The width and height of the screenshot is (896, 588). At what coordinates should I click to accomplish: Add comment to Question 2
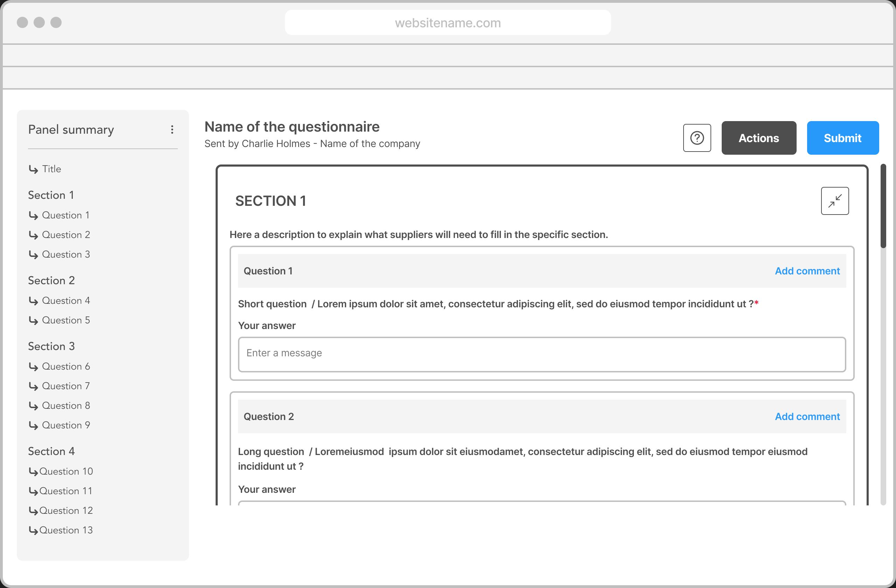tap(807, 416)
